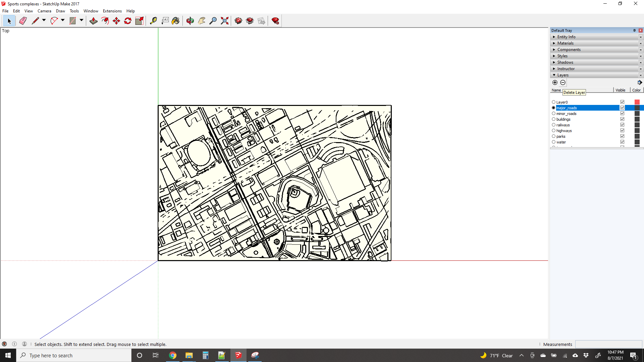
Task: Activate the Orbit tool
Action: click(190, 21)
